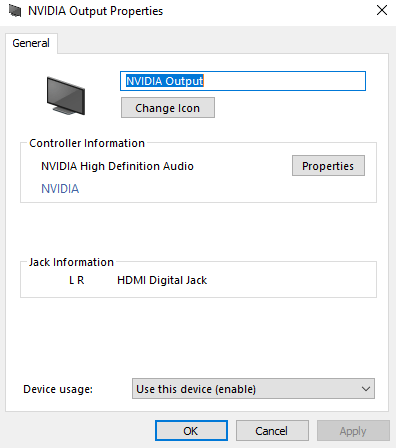396x448 pixels.
Task: Open the Change Icon dialog
Action: pyautogui.click(x=168, y=108)
